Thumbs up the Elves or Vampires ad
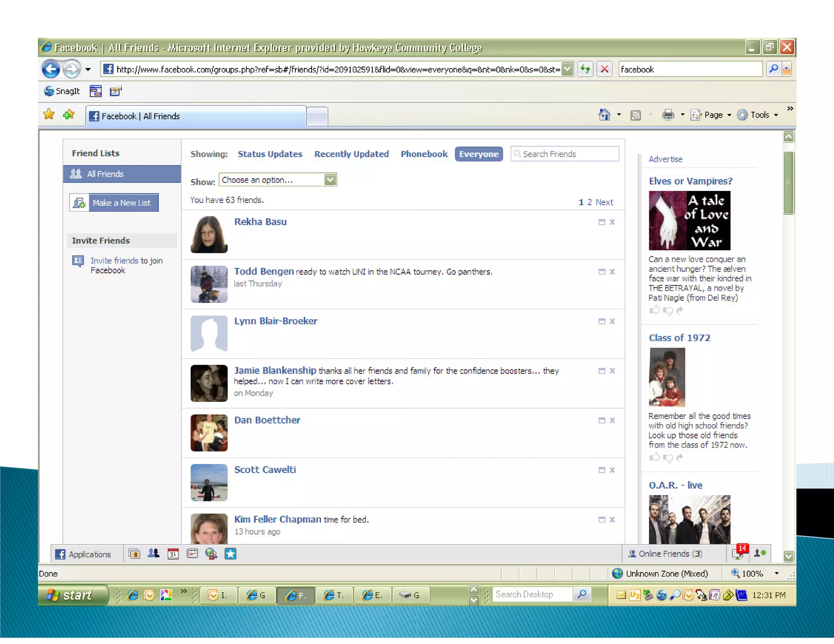 click(x=654, y=310)
